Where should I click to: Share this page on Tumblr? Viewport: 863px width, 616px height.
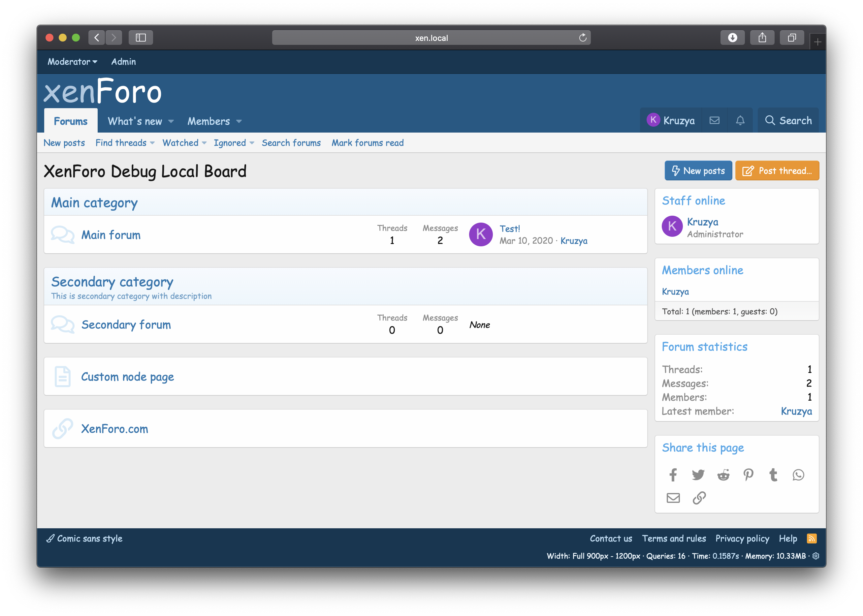tap(773, 475)
